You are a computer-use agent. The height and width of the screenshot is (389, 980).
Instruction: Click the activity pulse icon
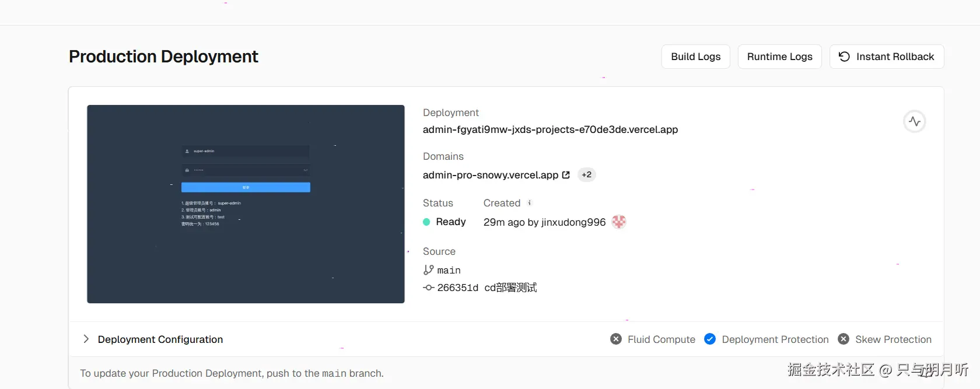(x=915, y=121)
